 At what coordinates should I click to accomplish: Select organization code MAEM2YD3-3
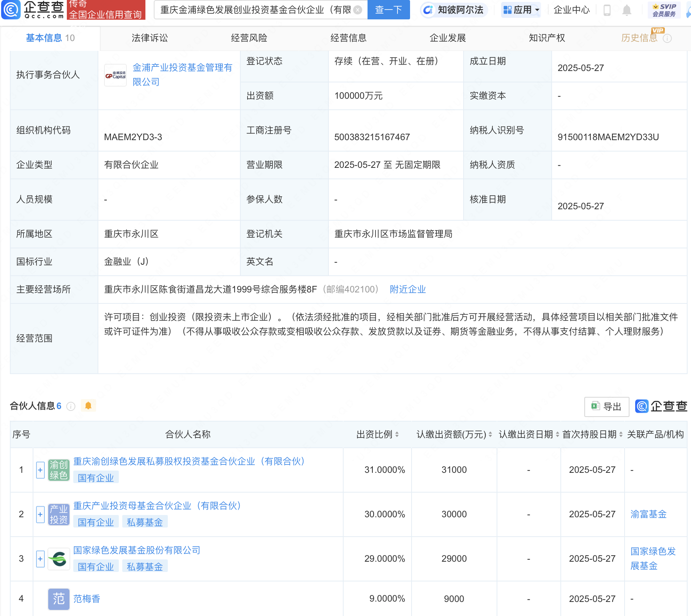pyautogui.click(x=133, y=137)
